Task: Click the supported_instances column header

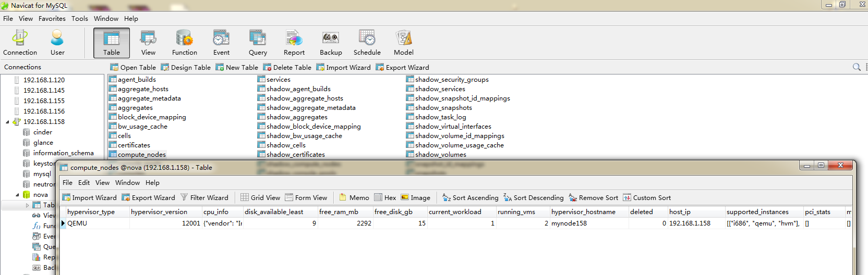Action: pos(764,211)
